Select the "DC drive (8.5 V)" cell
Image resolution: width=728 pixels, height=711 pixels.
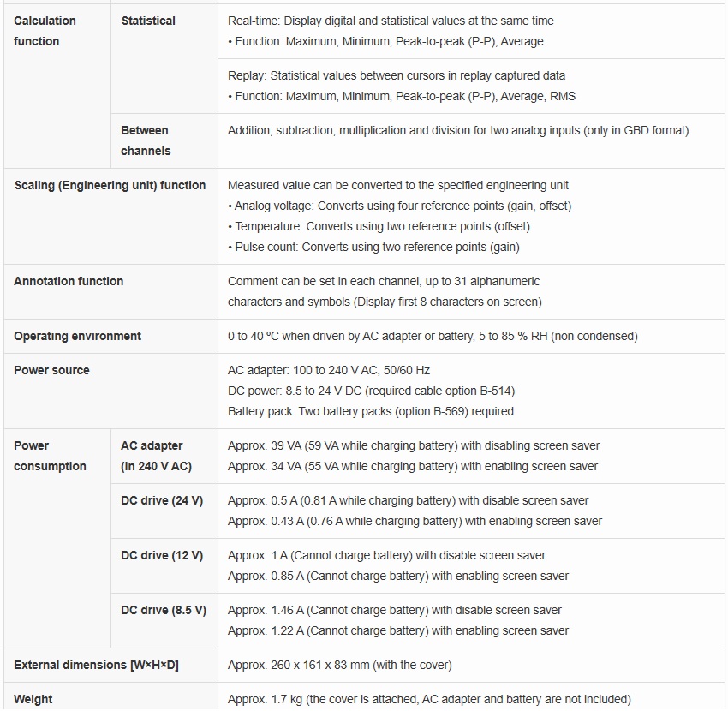[164, 610]
